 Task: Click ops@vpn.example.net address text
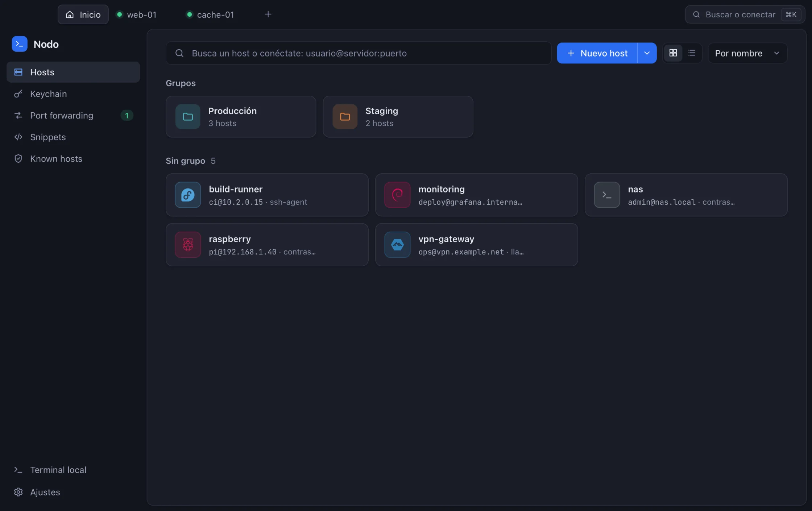click(x=461, y=252)
